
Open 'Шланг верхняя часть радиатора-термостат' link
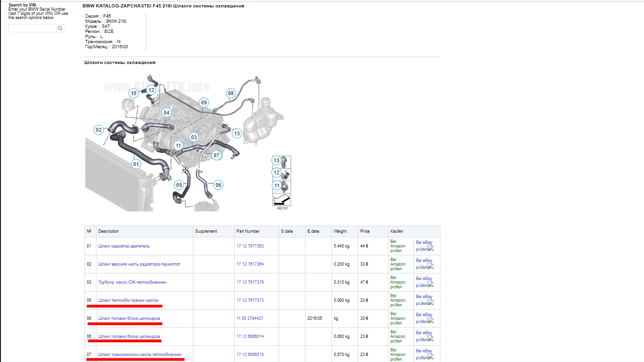[x=139, y=264]
